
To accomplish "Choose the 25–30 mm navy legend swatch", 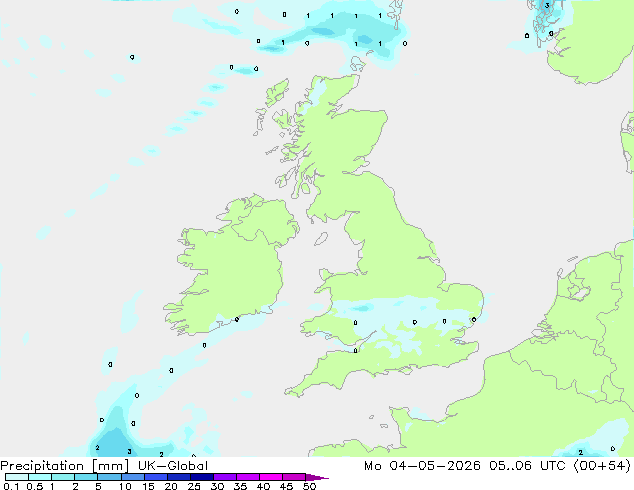I will [201, 477].
